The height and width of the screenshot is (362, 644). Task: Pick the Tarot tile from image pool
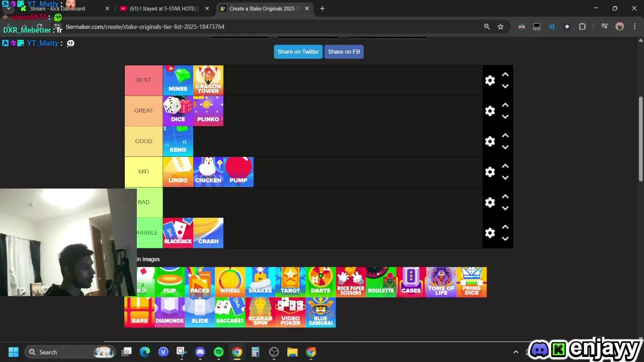pos(290,282)
